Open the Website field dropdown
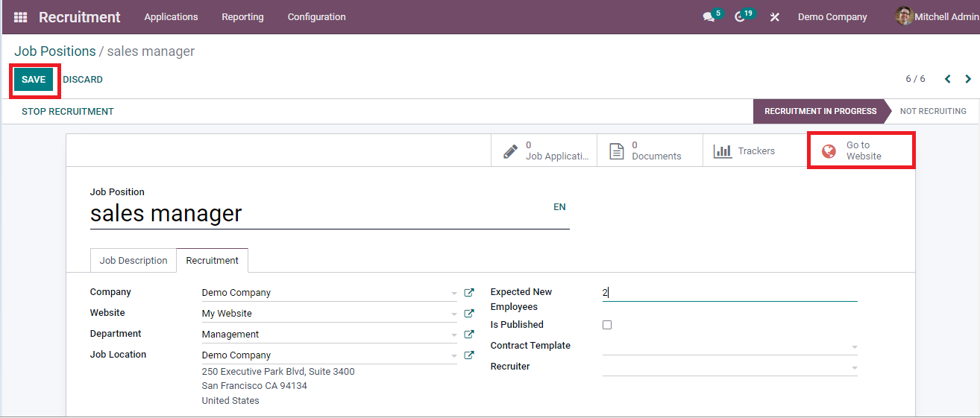 454,314
